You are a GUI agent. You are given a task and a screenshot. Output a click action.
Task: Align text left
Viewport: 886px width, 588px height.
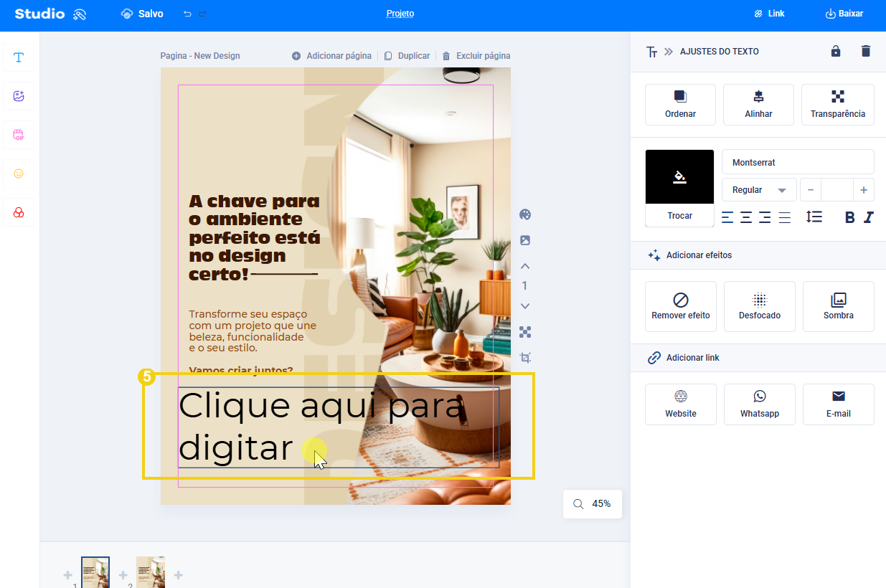click(x=727, y=217)
